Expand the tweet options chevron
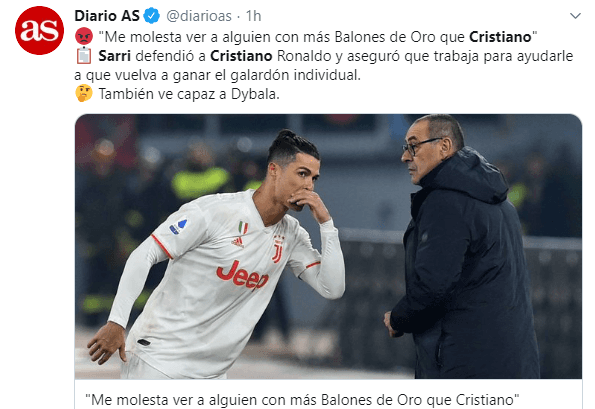This screenshot has width=595, height=409. (576, 16)
